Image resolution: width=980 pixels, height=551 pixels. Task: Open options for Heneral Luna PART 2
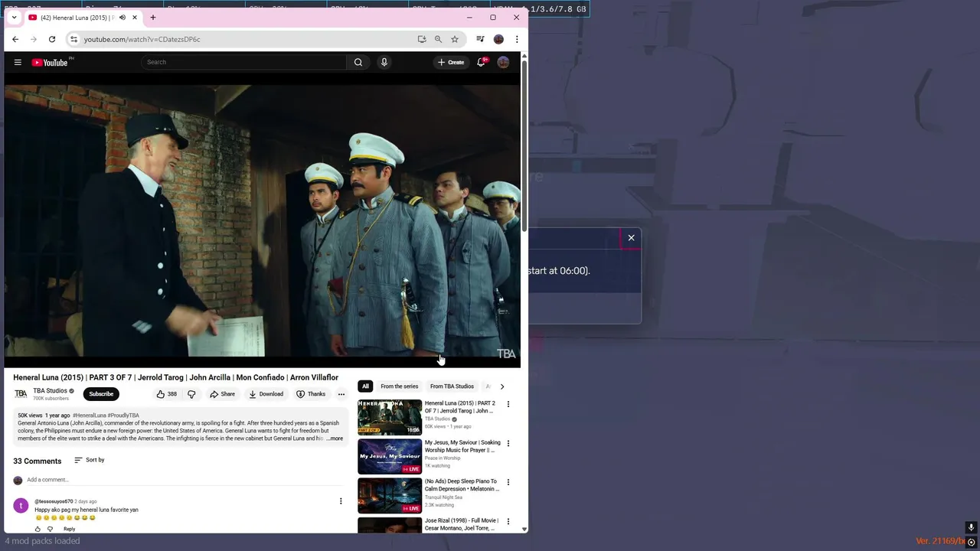click(x=508, y=404)
